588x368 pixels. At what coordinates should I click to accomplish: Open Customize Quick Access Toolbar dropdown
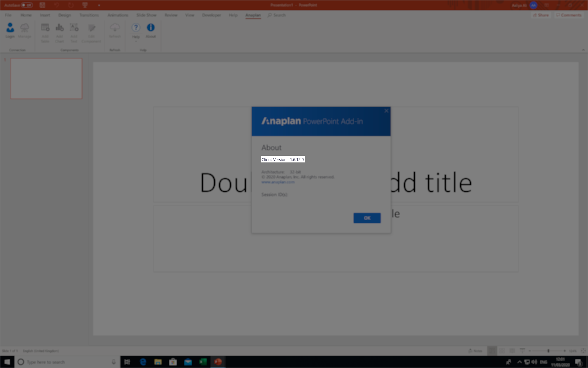click(99, 5)
